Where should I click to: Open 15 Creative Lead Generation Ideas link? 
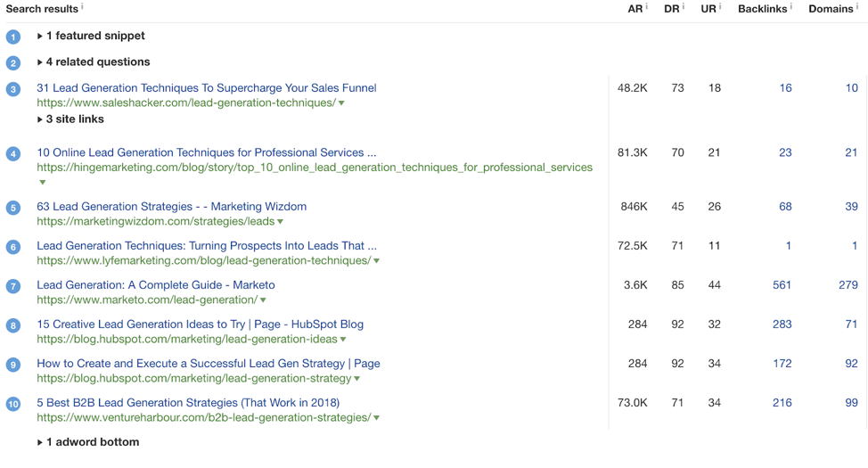(201, 324)
